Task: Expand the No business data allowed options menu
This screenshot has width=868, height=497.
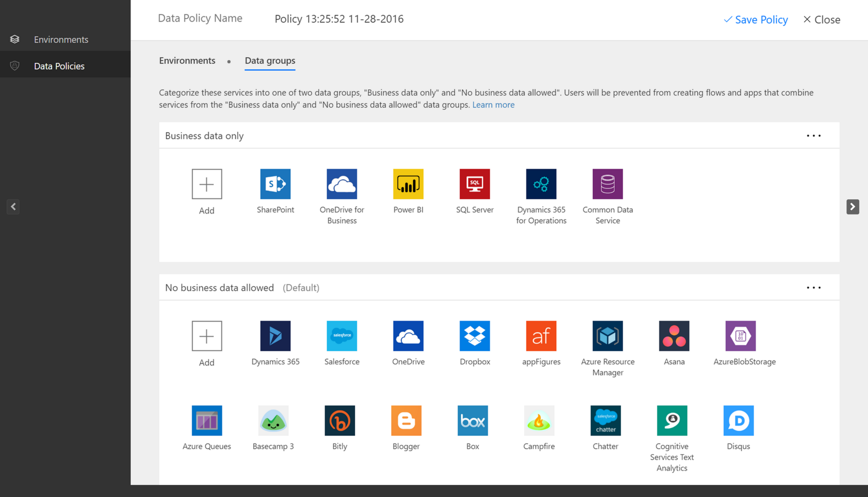Action: pos(813,288)
